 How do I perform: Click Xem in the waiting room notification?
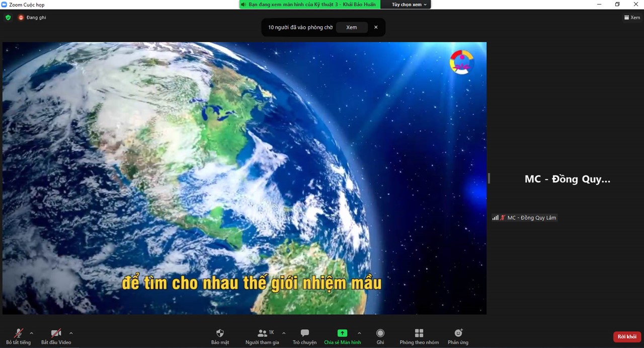tap(352, 27)
